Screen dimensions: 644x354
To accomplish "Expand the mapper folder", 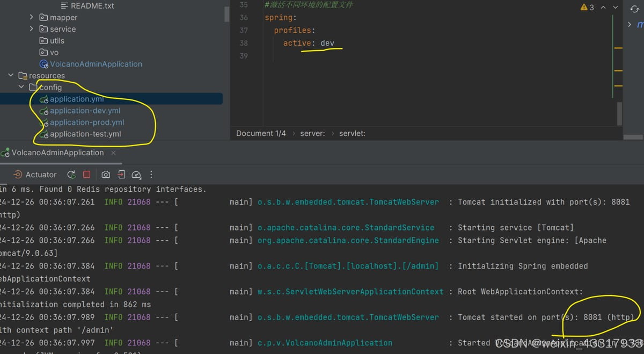I will pyautogui.click(x=32, y=17).
